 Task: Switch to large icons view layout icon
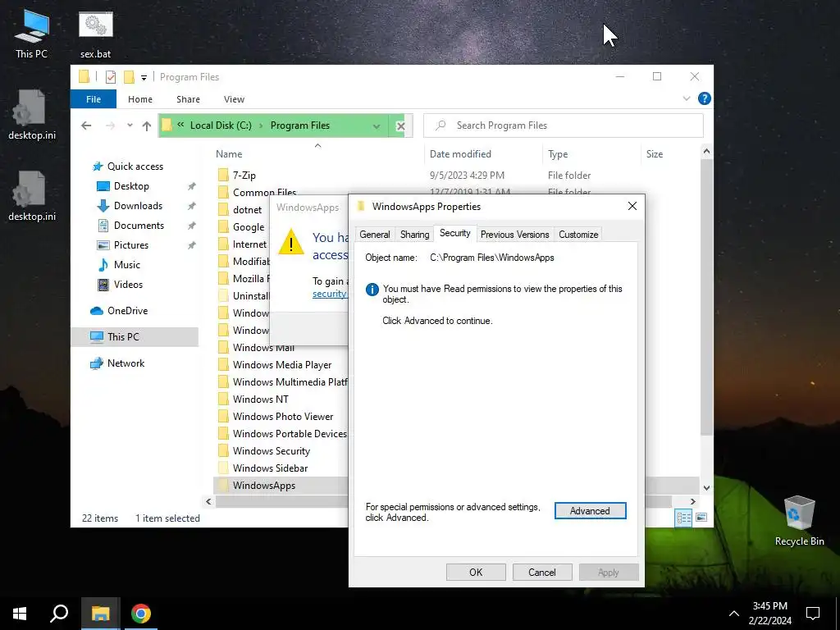[701, 518]
